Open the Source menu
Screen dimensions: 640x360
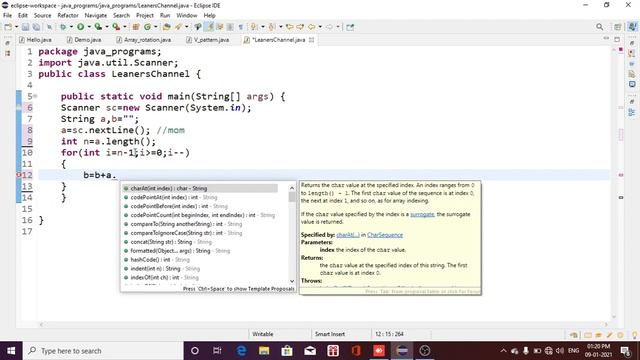(42, 15)
